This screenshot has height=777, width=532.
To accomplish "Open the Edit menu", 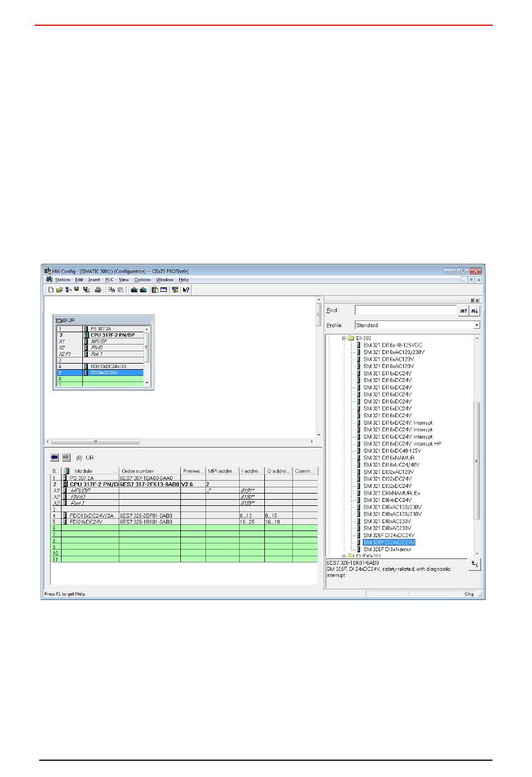I will [x=79, y=280].
